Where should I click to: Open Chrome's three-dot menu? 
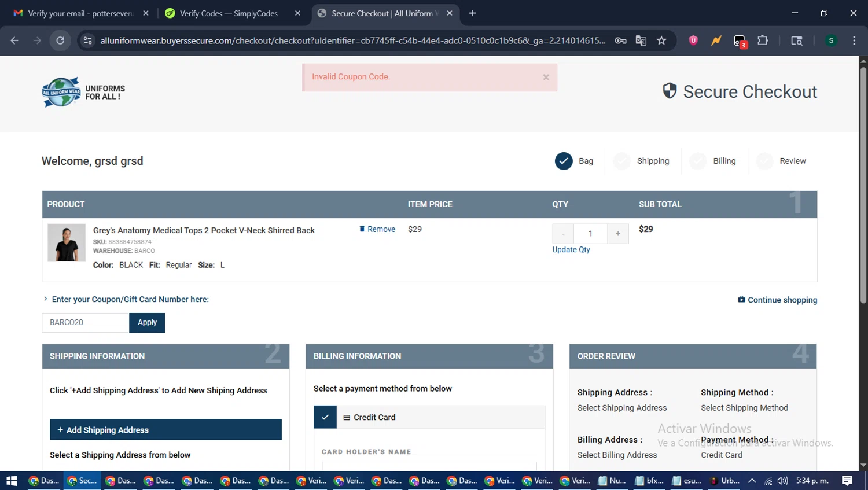pyautogui.click(x=854, y=40)
